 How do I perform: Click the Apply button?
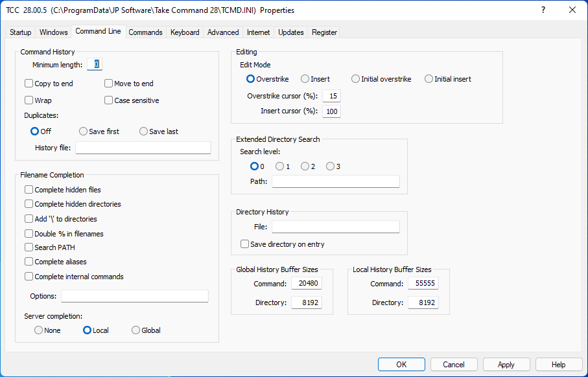(x=506, y=364)
